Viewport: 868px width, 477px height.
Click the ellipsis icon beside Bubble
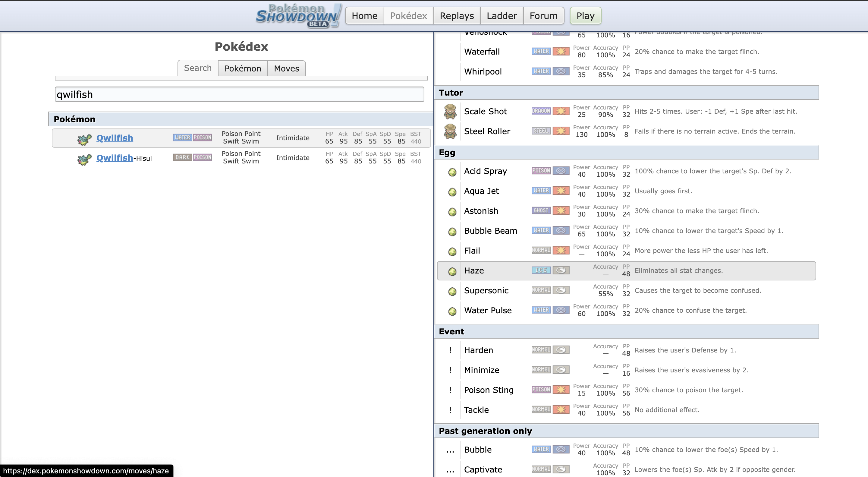[x=450, y=451]
